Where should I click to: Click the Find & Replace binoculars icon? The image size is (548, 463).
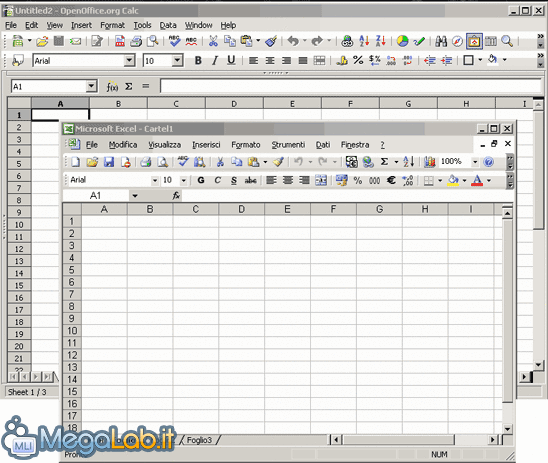click(441, 41)
